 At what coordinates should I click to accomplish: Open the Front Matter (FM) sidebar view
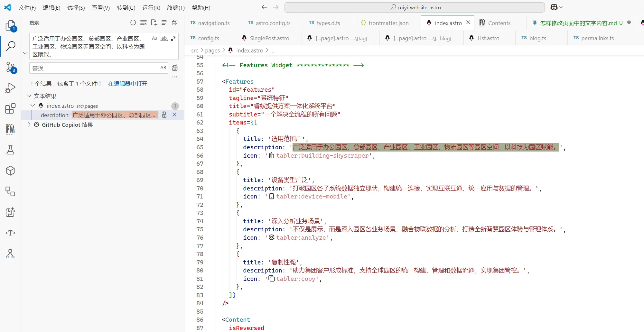pyautogui.click(x=10, y=129)
